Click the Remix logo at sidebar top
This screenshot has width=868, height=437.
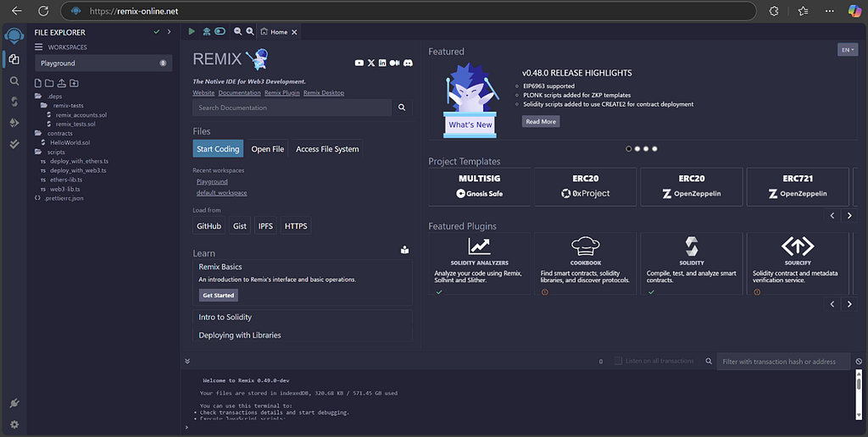pos(14,36)
